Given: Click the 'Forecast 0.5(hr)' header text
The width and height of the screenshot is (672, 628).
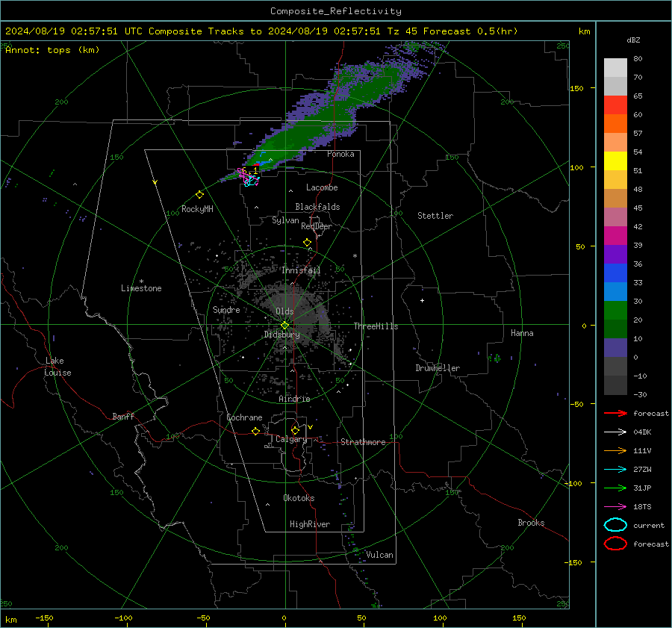Looking at the screenshot, I should [470, 31].
